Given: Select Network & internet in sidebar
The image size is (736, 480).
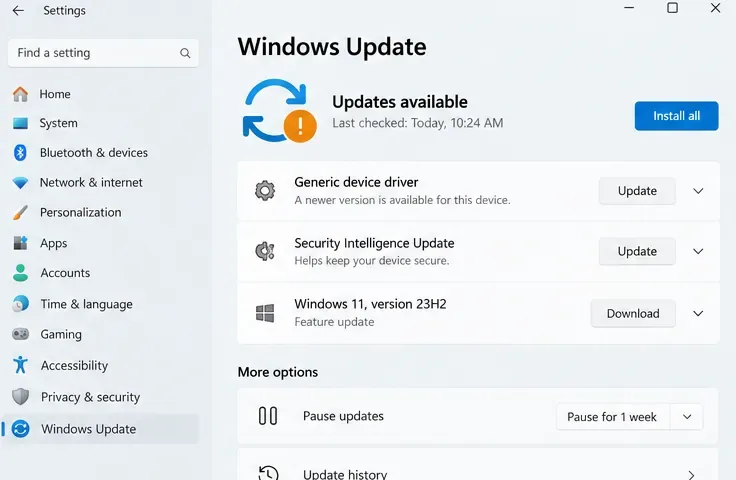Looking at the screenshot, I should coord(100,183).
